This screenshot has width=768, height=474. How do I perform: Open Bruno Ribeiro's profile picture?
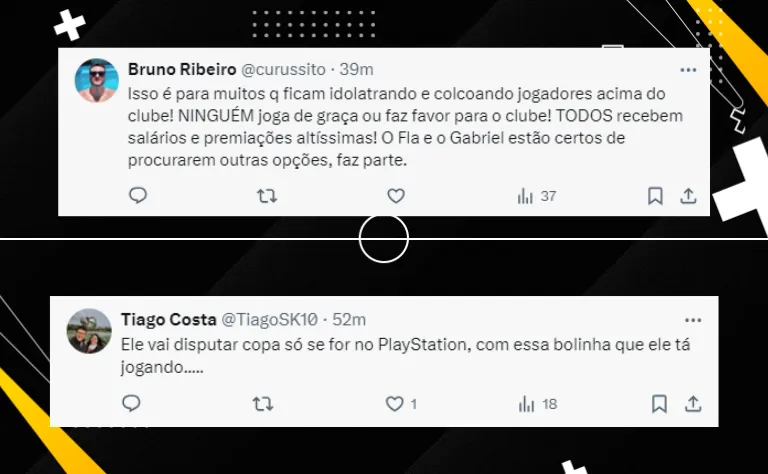click(x=96, y=80)
